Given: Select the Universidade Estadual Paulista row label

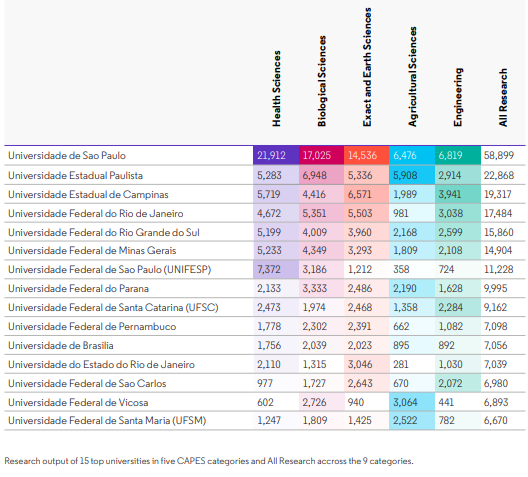Looking at the screenshot, I should click(x=75, y=175).
